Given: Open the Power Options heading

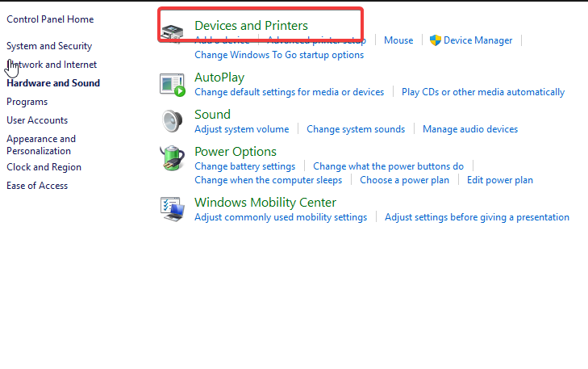Looking at the screenshot, I should point(236,152).
